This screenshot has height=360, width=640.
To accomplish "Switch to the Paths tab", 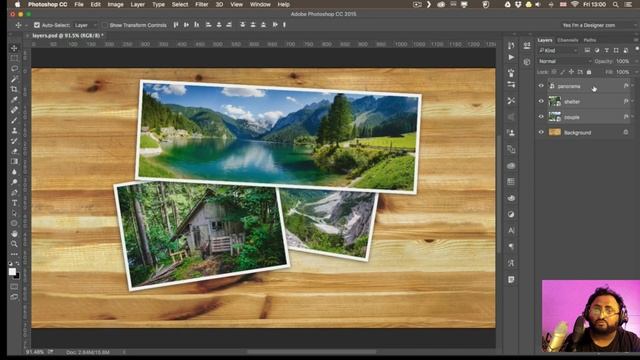I will pyautogui.click(x=590, y=40).
